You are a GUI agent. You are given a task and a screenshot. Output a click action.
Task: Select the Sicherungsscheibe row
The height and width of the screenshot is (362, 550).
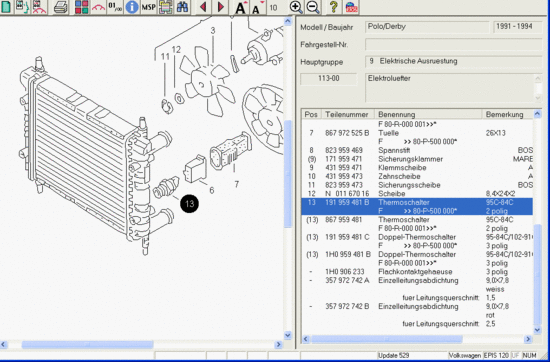pos(417,185)
